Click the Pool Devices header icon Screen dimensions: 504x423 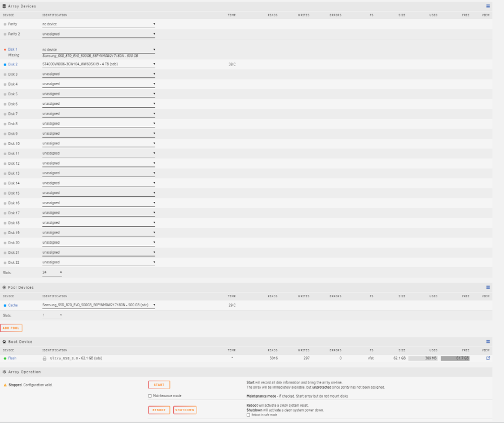(4, 288)
